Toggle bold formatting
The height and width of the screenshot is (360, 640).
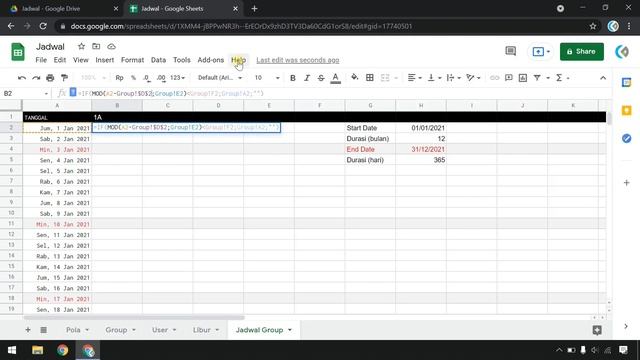[293, 78]
